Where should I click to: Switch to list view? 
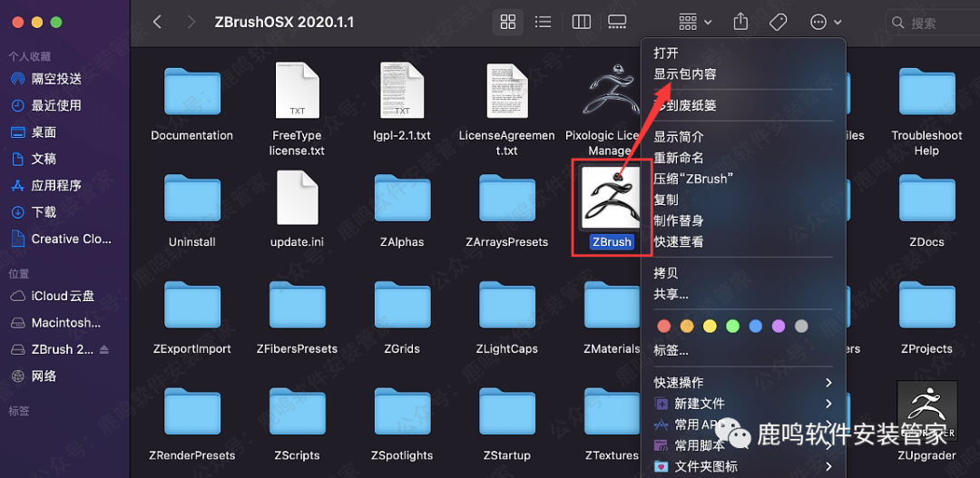pyautogui.click(x=544, y=23)
